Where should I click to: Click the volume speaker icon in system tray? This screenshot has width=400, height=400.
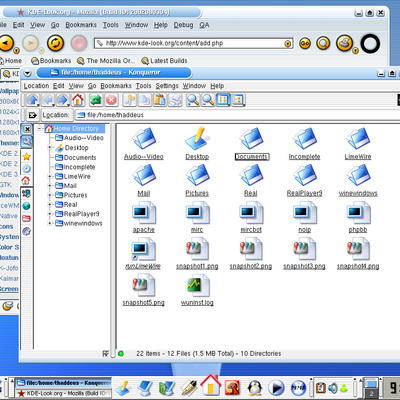(x=332, y=388)
